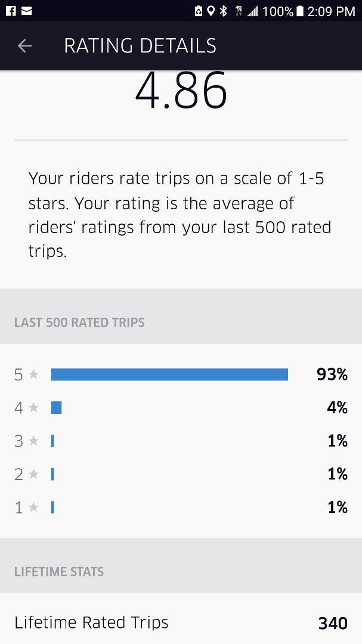Tap the mail notification icon
The height and width of the screenshot is (644, 362).
(x=27, y=11)
